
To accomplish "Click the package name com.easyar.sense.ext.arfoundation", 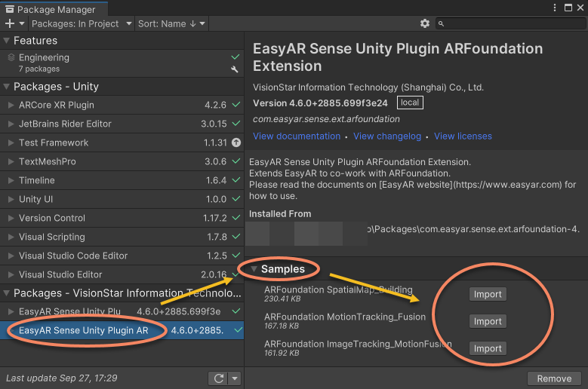I will [326, 119].
